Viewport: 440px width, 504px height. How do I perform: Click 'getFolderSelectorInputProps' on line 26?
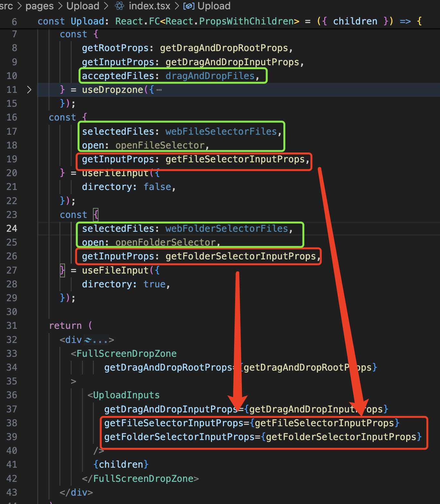(x=241, y=256)
